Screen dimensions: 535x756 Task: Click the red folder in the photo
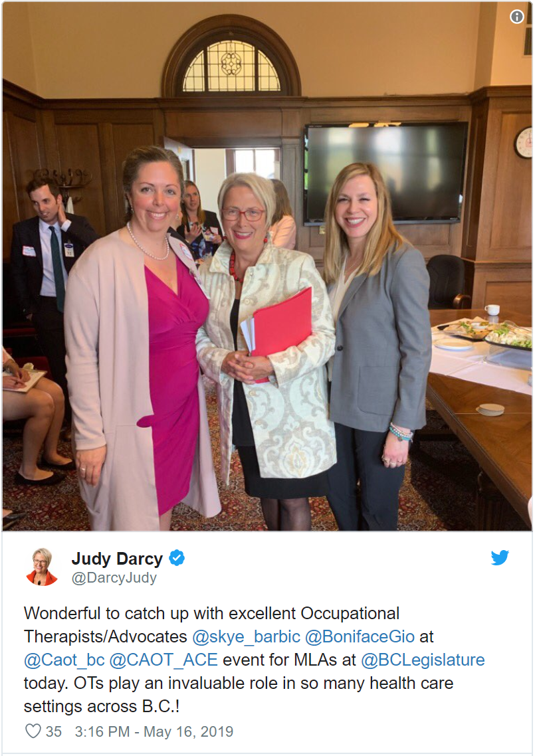(281, 324)
